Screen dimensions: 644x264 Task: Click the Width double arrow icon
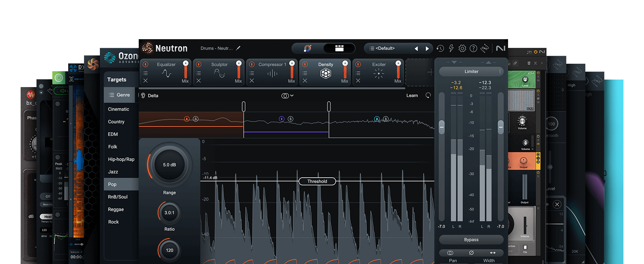tap(493, 253)
